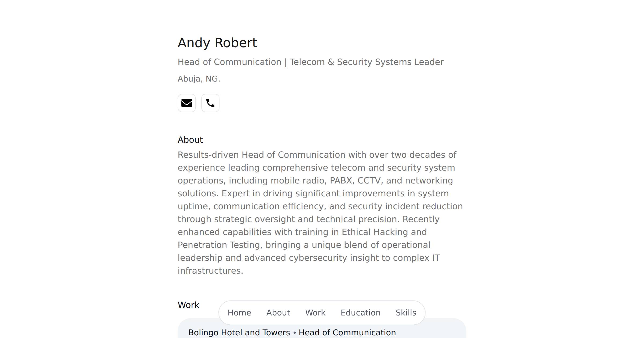This screenshot has height=338, width=644.
Task: Click CCTV in the About paragraph
Action: (369, 181)
